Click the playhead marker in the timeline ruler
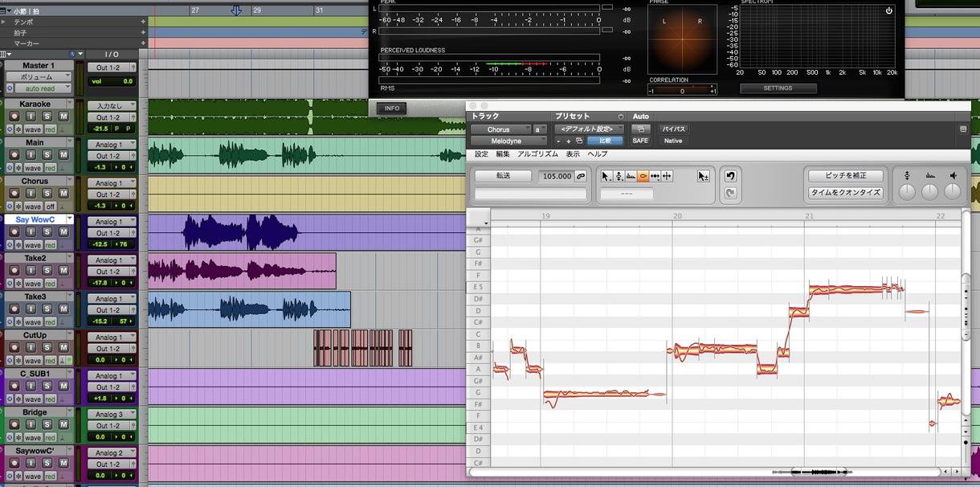The image size is (980, 487). [236, 10]
